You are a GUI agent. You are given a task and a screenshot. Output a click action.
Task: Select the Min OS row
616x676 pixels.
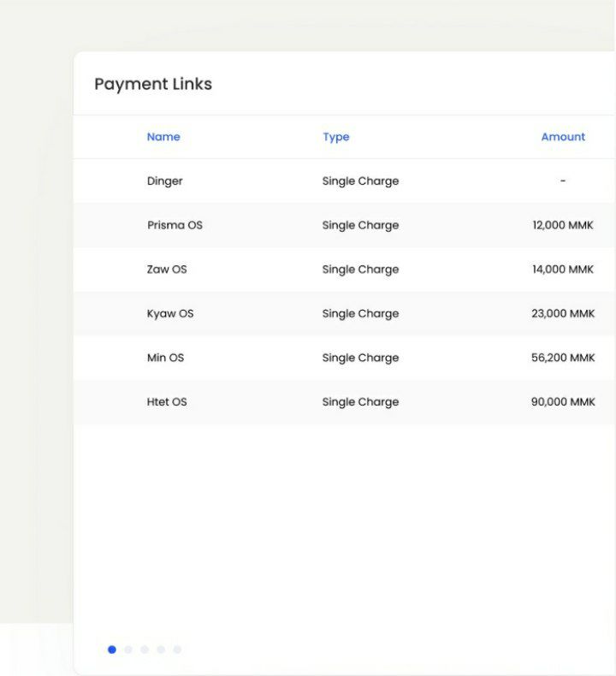click(x=344, y=358)
